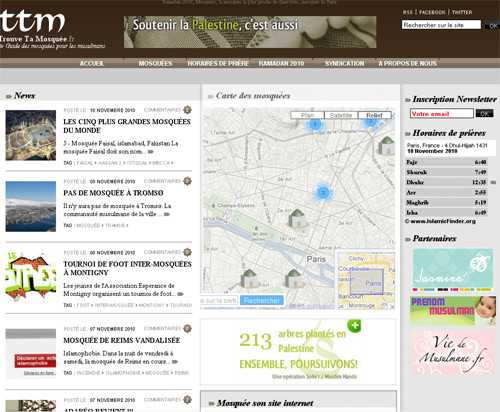Viewport: 500px width, 412px height.
Task: Select mosque marker just below central blue cluster
Action: tap(297, 218)
